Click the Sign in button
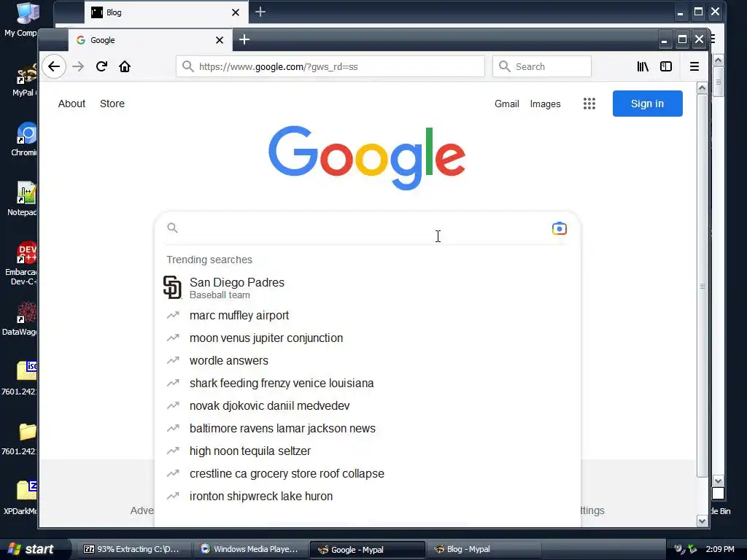The image size is (747, 560). pos(648,104)
